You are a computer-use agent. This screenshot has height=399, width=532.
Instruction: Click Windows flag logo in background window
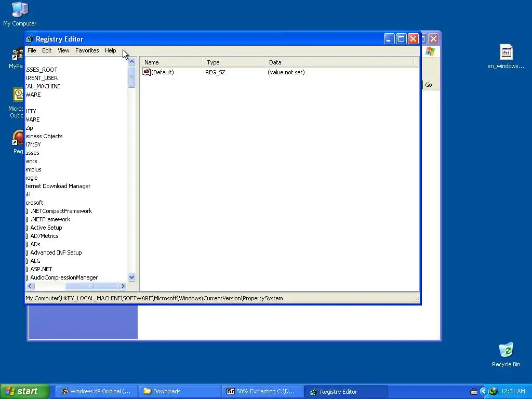tap(430, 51)
